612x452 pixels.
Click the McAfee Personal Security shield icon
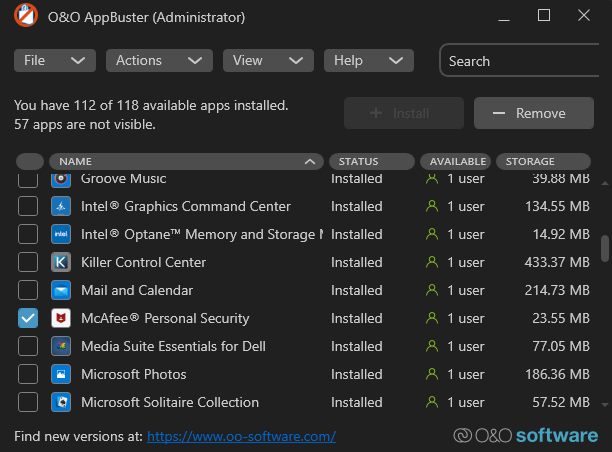[61, 319]
